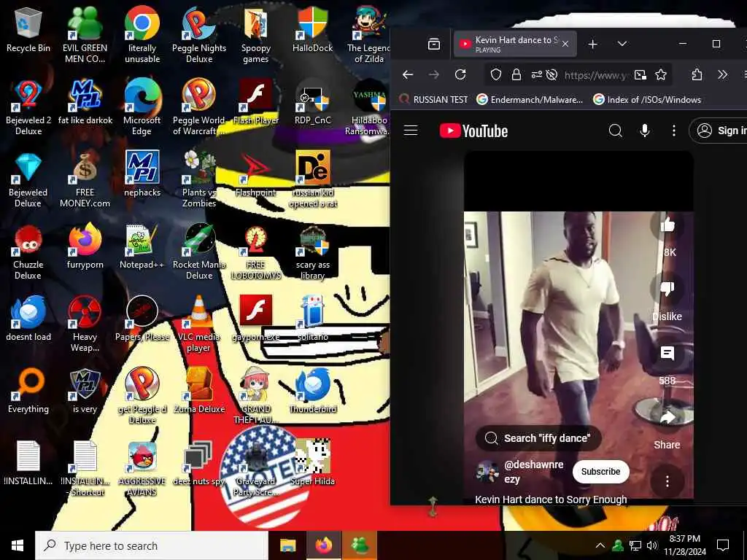Viewport: 747px width, 560px height.
Task: Open a new browser tab
Action: point(592,44)
